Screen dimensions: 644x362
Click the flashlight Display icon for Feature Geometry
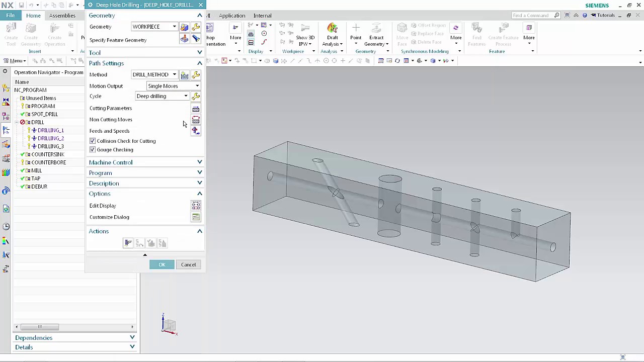(x=196, y=39)
